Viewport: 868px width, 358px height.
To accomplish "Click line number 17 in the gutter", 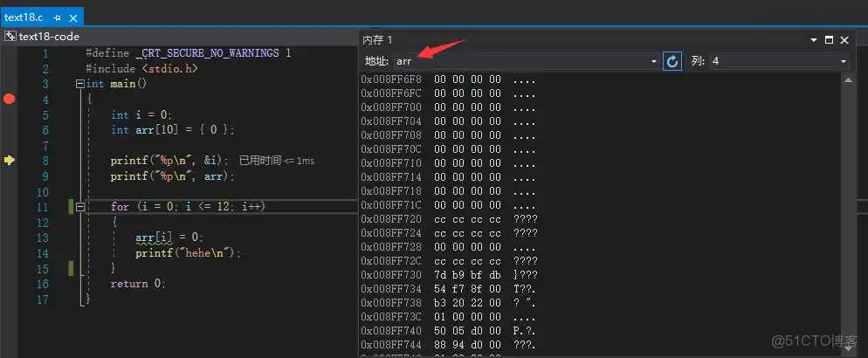I will point(43,299).
